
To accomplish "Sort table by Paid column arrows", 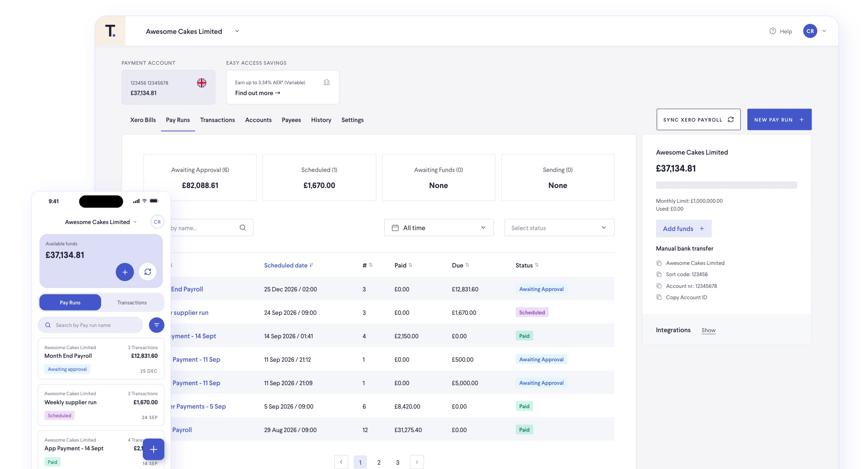I will click(x=410, y=265).
